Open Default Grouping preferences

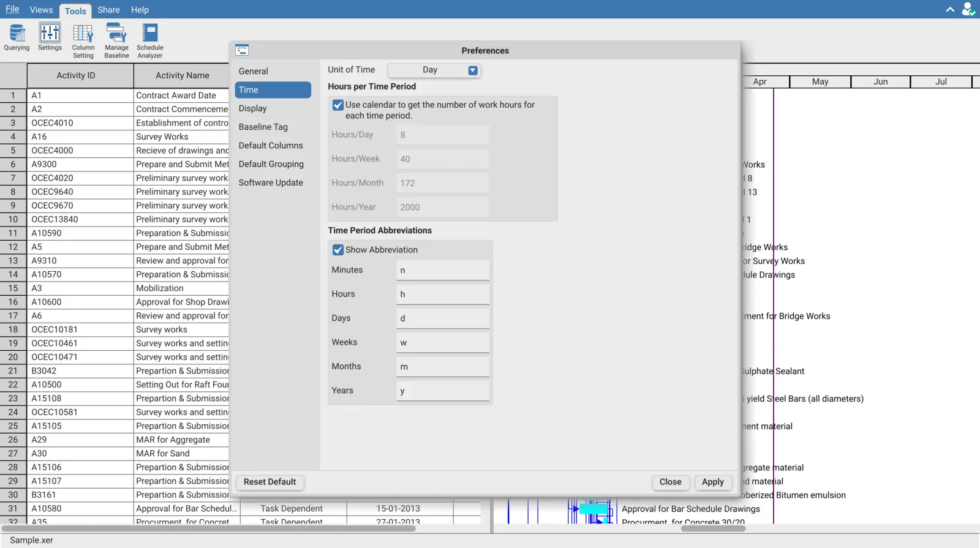273,164
